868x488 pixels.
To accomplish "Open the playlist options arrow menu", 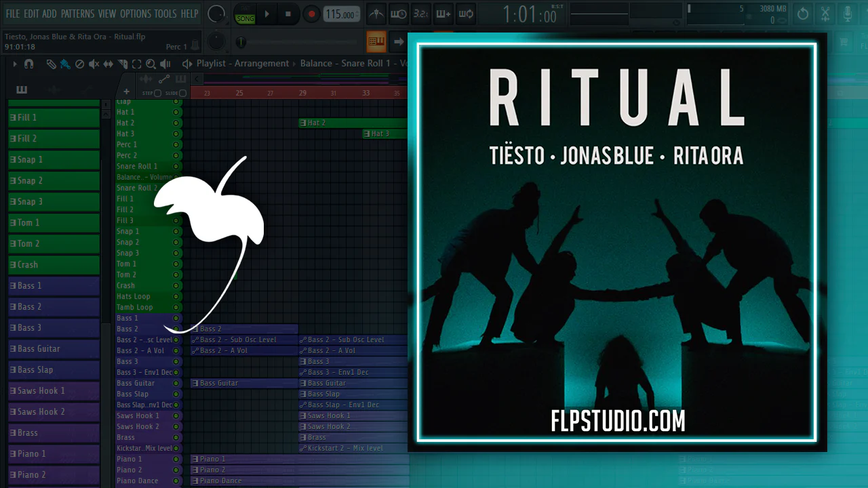I will (x=15, y=64).
